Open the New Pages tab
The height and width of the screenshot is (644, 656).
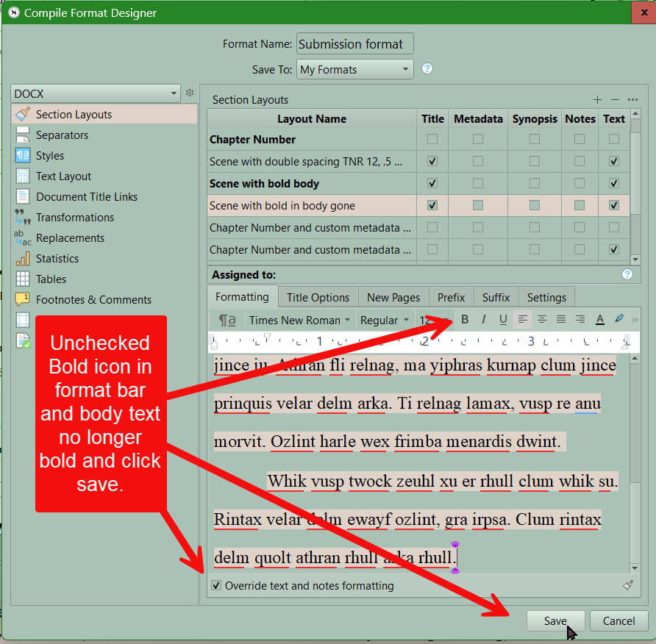[x=393, y=297]
